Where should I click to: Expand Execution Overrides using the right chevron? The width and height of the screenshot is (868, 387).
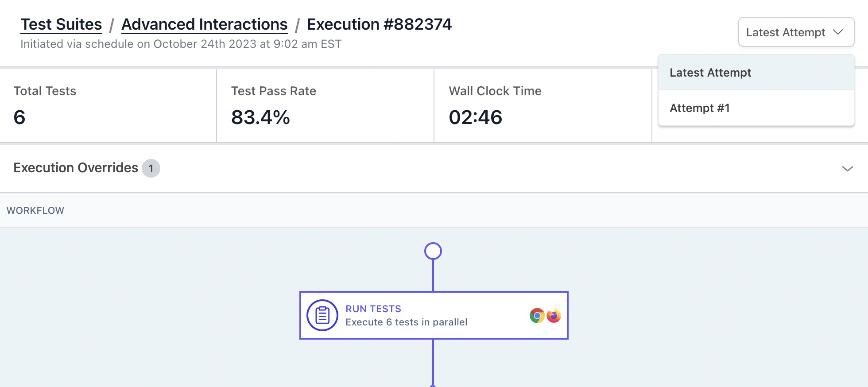click(x=847, y=169)
